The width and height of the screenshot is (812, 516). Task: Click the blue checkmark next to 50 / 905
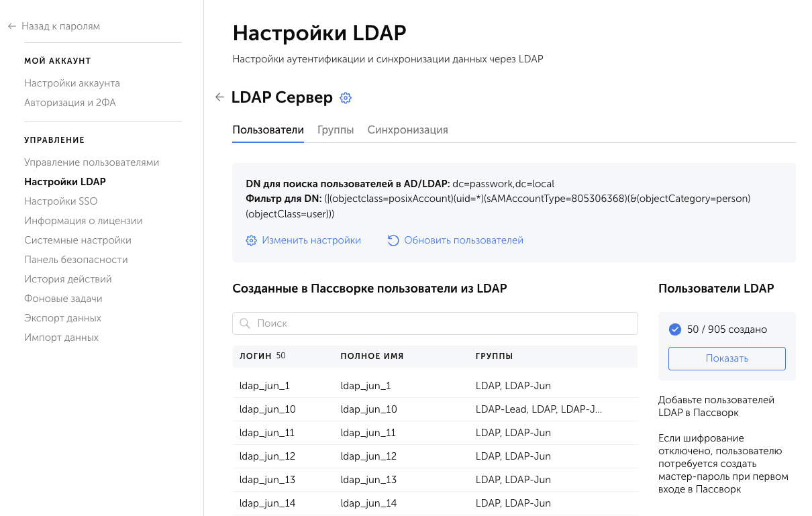(675, 329)
